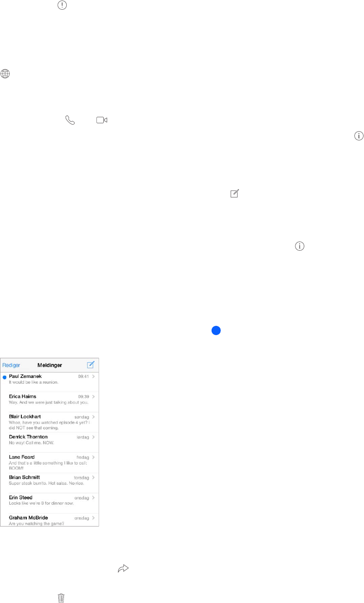Tap the Rediger button

pos(11,365)
